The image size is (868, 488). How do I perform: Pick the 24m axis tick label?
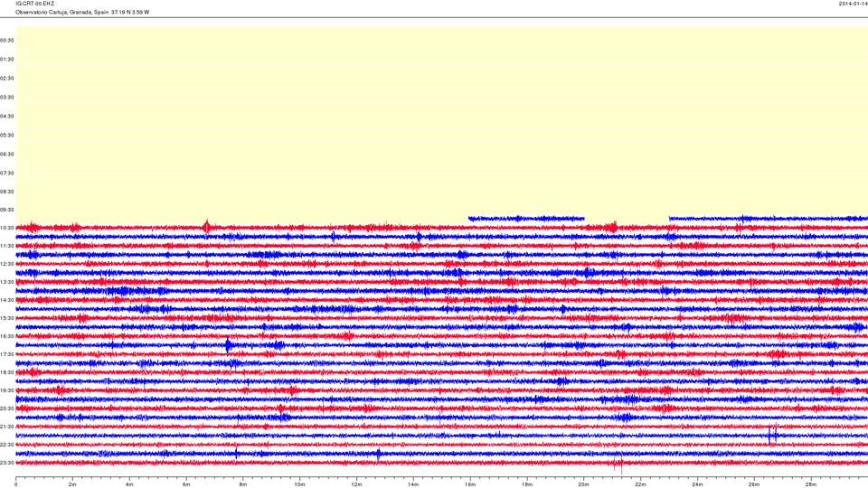pyautogui.click(x=697, y=484)
